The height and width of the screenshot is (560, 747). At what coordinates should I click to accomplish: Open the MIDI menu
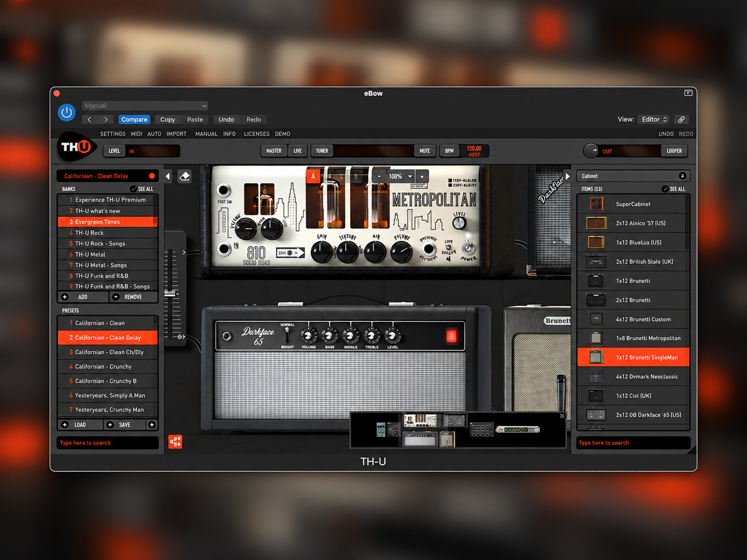tap(137, 134)
